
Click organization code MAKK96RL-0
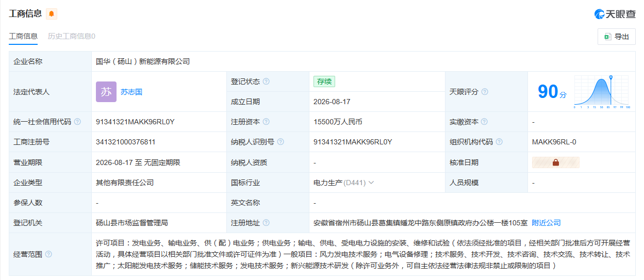click(554, 142)
